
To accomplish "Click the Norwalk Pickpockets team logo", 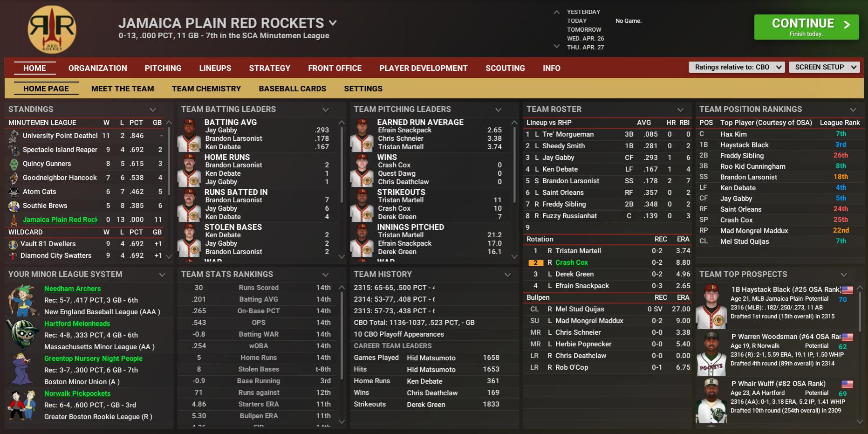I will coord(22,405).
